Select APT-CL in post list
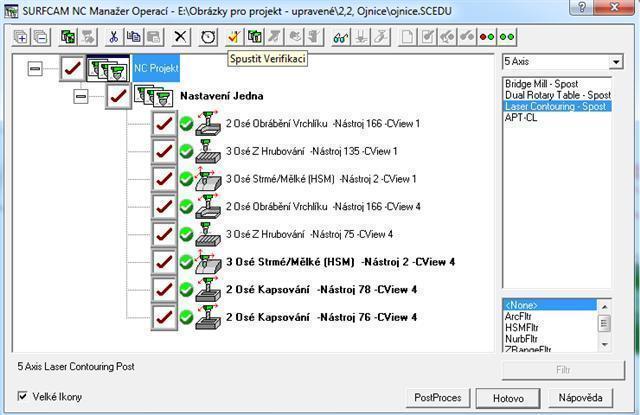Screen dimensions: 640x415 pos(521,118)
